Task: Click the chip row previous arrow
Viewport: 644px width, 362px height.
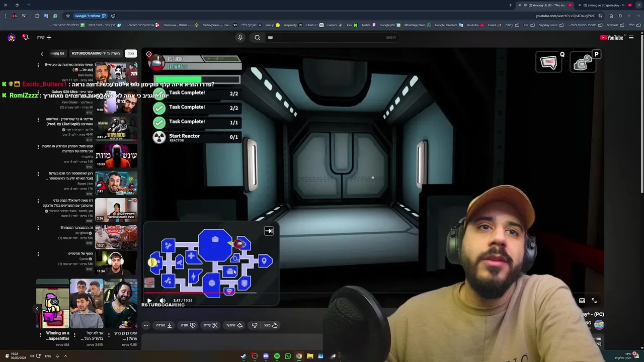Action: pos(42,54)
